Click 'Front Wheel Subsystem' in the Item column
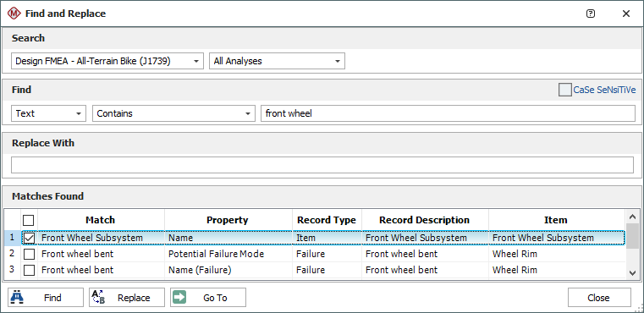Screen dimensions: 644x313 (556, 238)
